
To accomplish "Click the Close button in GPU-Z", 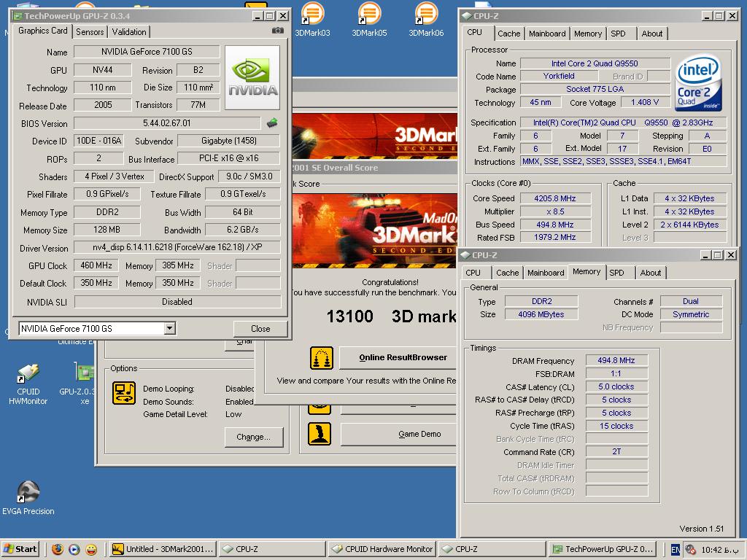I will tap(260, 329).
